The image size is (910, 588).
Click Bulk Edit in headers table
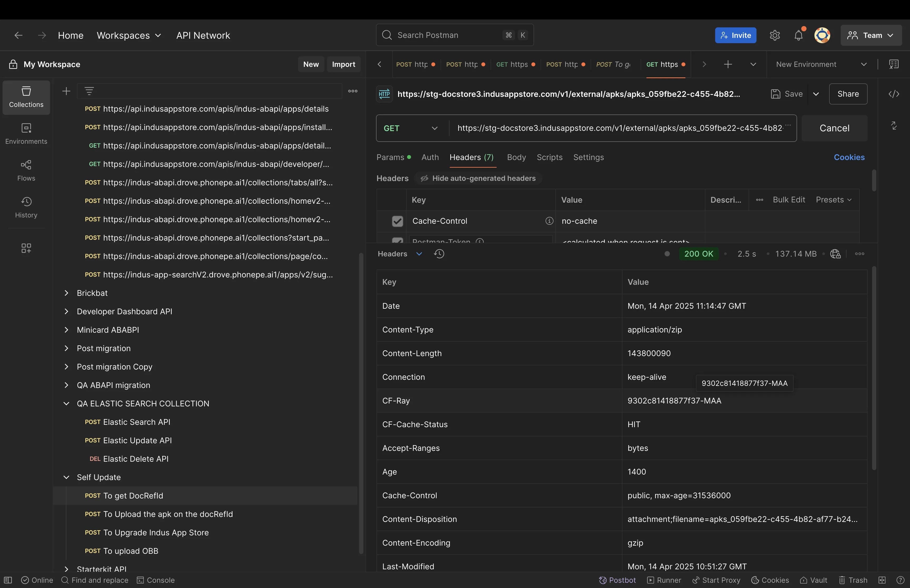(789, 200)
